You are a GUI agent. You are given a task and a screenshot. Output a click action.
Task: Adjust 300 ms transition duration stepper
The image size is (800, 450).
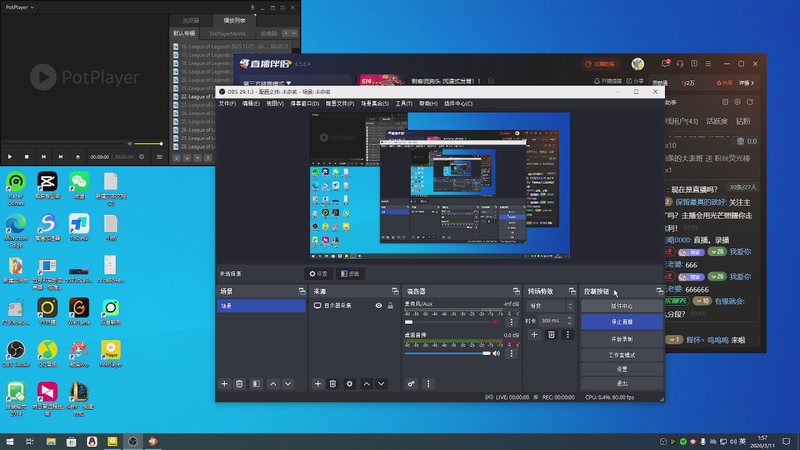[x=570, y=320]
